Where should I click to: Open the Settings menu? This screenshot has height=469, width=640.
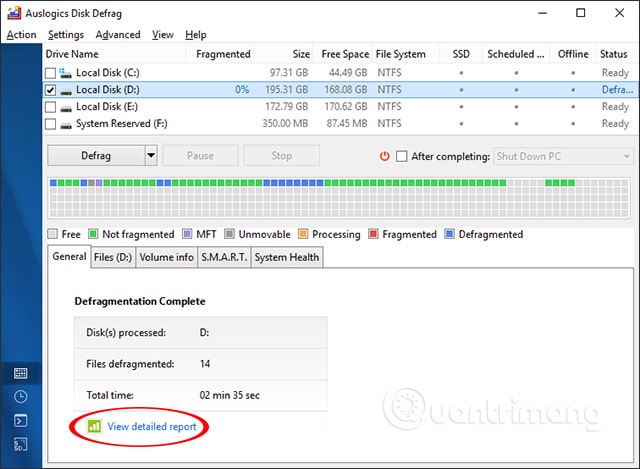[66, 35]
